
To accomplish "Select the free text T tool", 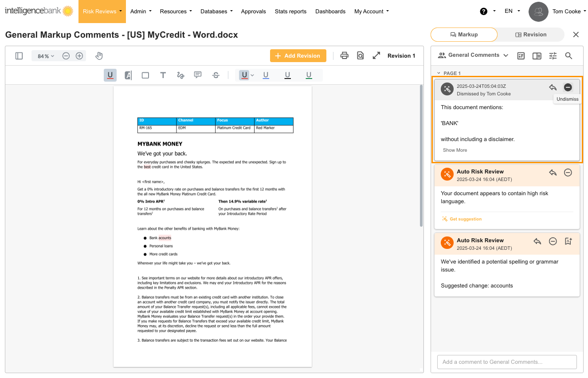I will tap(163, 75).
